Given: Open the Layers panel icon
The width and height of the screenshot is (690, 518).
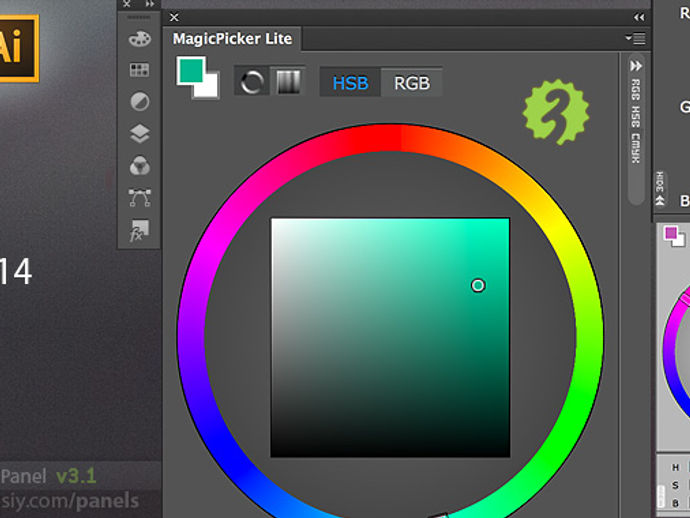Looking at the screenshot, I should (140, 134).
